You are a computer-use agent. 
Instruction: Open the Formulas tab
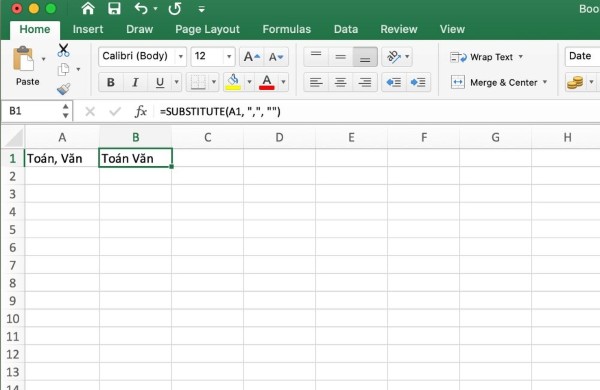[x=287, y=29]
